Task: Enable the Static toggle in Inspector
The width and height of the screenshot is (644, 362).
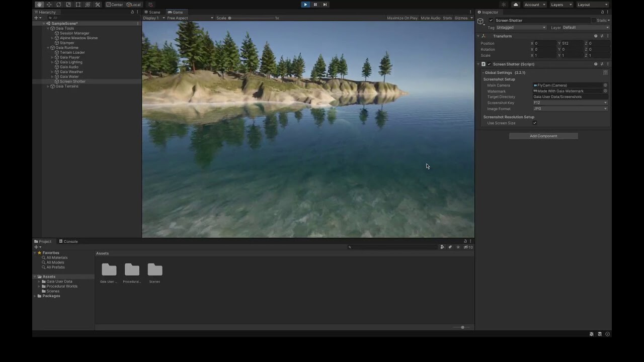Action: coord(593,20)
